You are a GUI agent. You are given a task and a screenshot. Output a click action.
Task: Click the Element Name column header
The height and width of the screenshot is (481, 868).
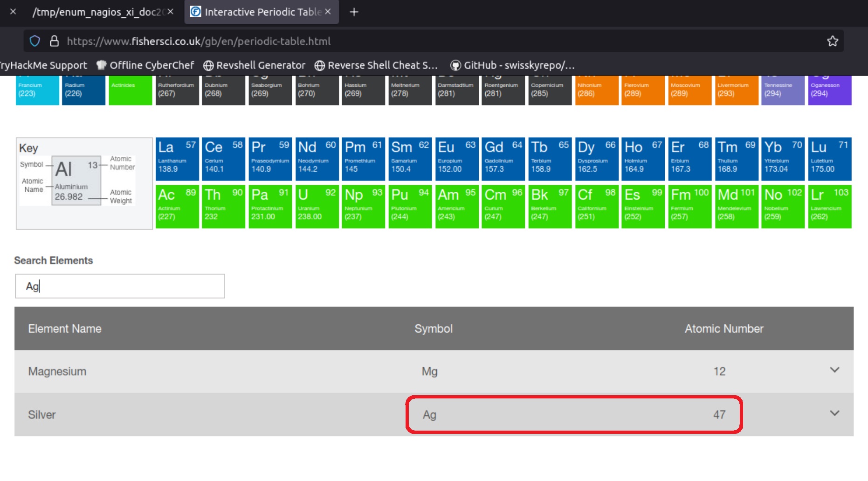click(65, 328)
